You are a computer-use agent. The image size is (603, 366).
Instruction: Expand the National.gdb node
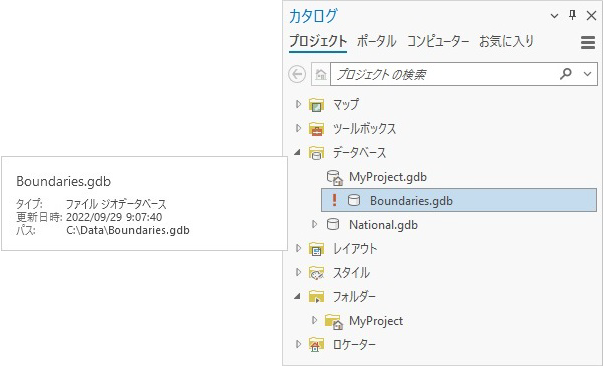315,224
